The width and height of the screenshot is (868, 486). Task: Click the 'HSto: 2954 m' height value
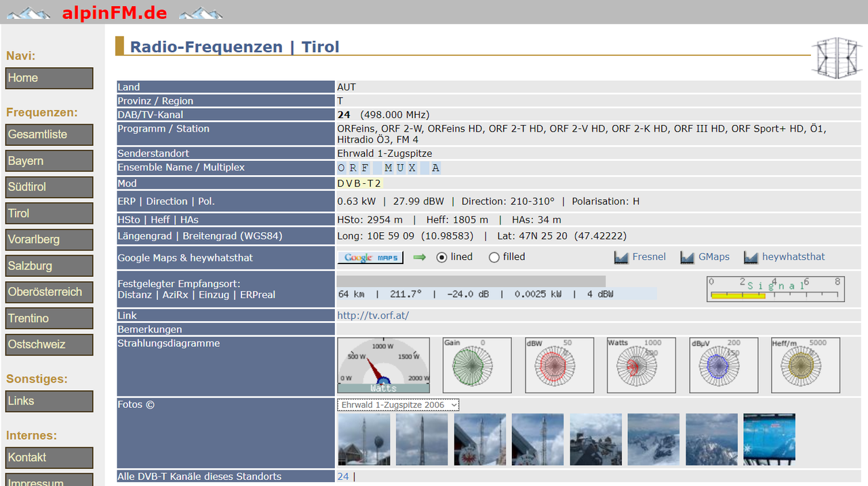370,220
